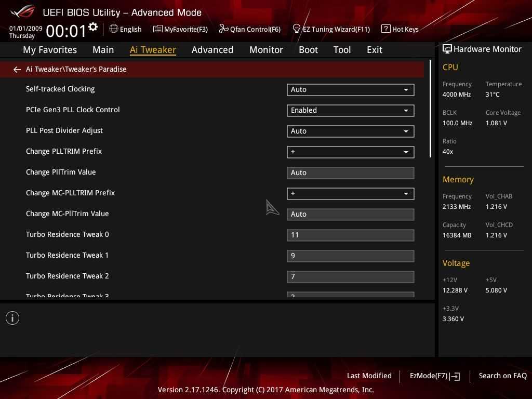Click the globe language icon
This screenshot has height=399, width=532.
pos(114,29)
